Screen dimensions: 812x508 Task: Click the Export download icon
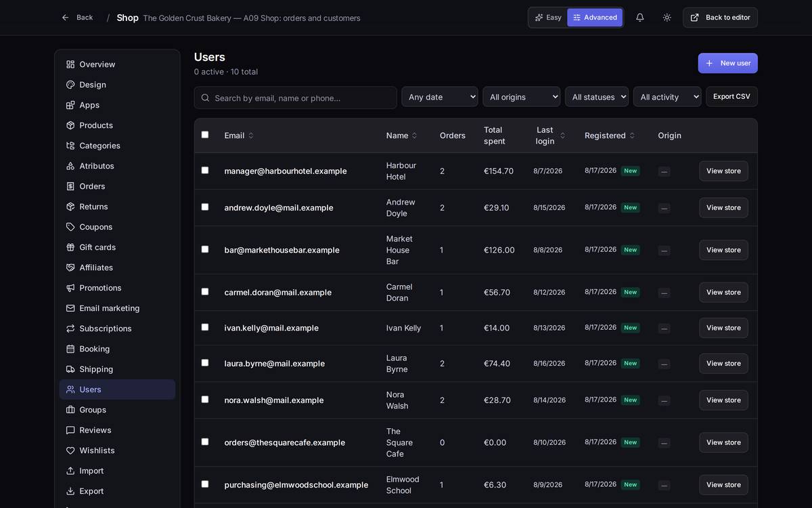tap(70, 491)
